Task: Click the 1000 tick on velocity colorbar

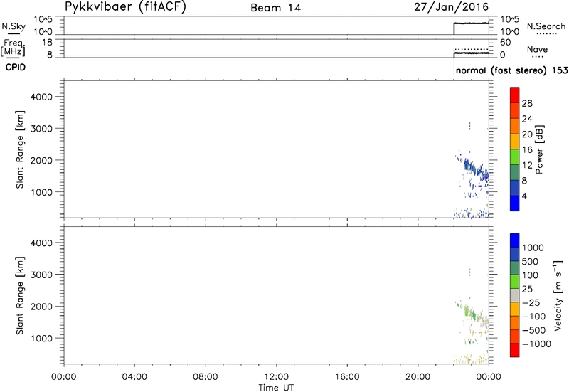Action: click(x=533, y=248)
